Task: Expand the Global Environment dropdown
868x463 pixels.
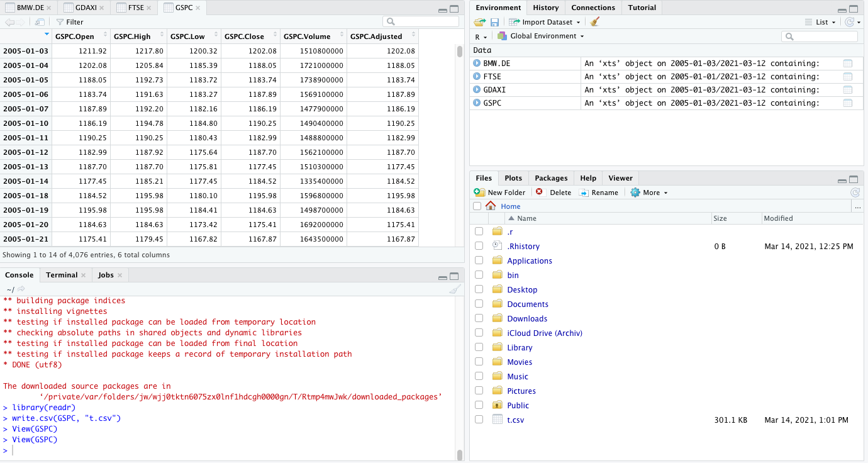Action: pos(541,36)
